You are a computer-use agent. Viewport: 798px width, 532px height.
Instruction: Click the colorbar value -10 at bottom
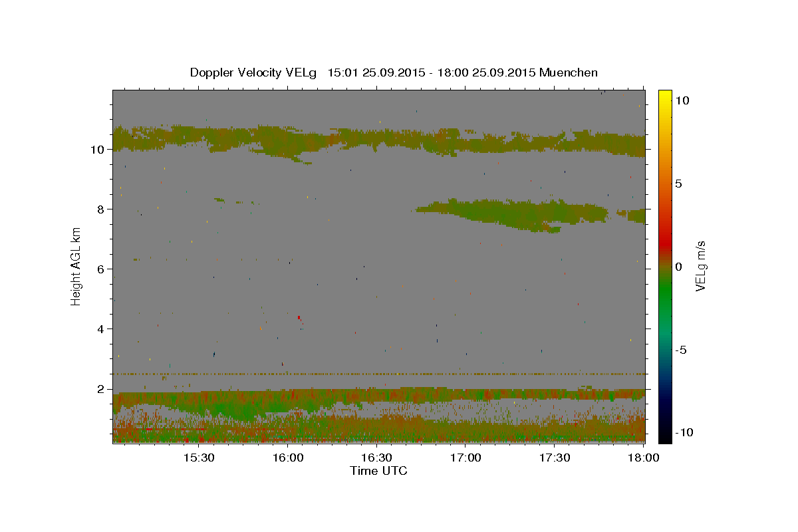point(684,433)
